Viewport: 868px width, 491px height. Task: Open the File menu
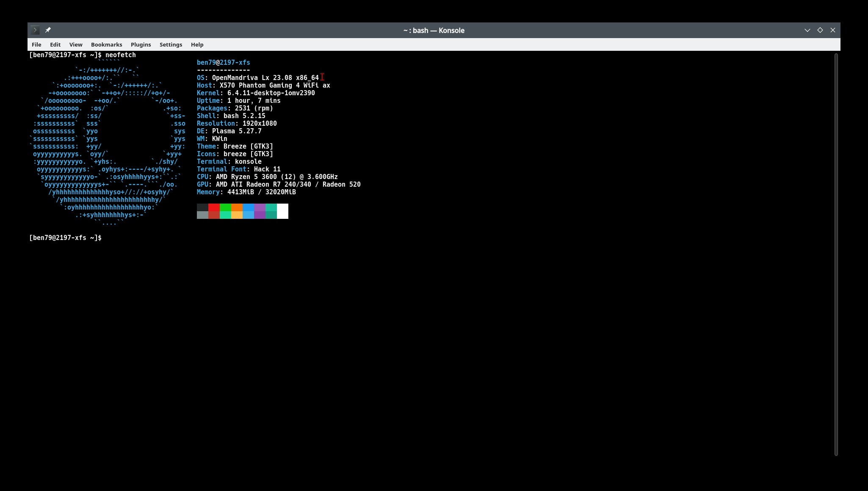point(36,44)
